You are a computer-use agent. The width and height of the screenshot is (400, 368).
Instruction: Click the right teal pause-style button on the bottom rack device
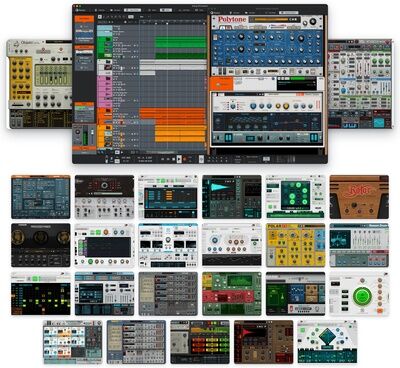314,137
